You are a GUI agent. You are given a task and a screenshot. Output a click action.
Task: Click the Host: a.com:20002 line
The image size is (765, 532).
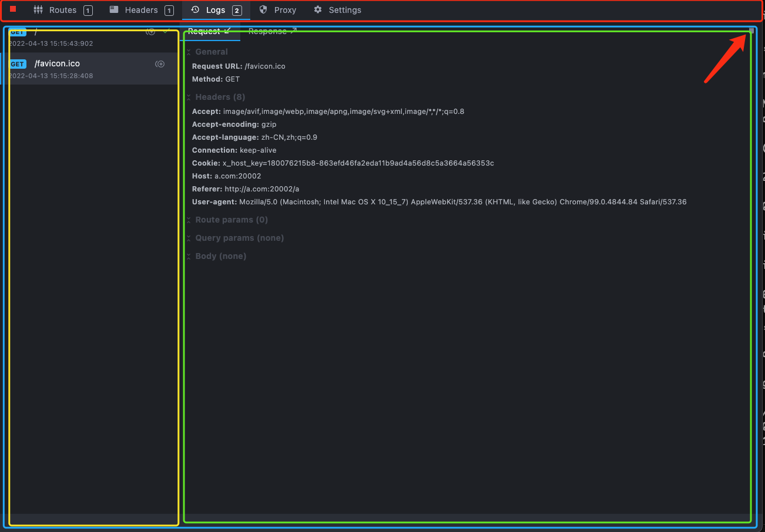point(226,176)
